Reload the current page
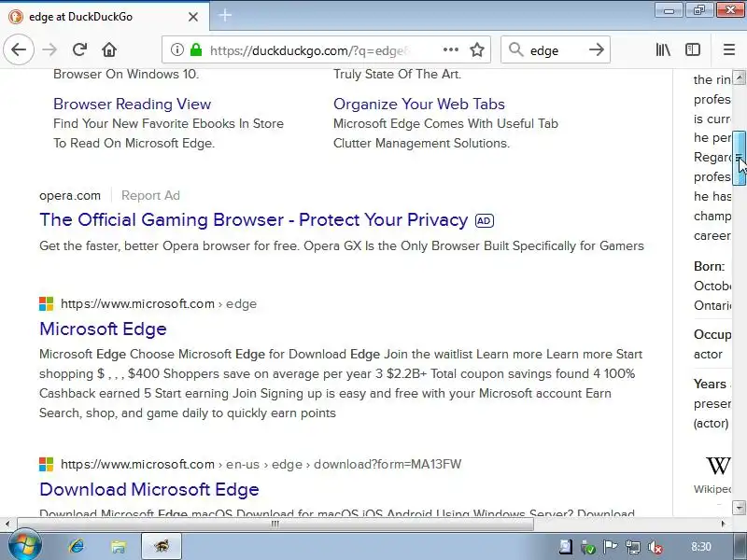Screen dimensions: 747x560 coord(79,49)
